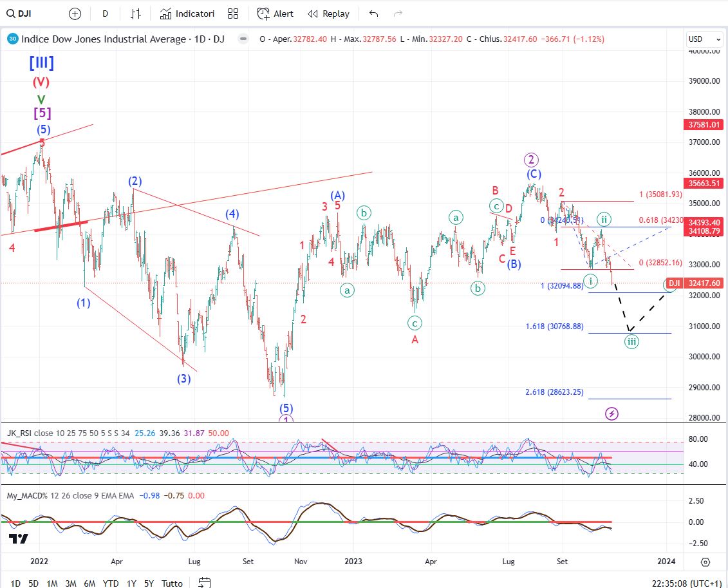Select the purple circled 2 wave label
728x588 pixels.
pos(531,160)
